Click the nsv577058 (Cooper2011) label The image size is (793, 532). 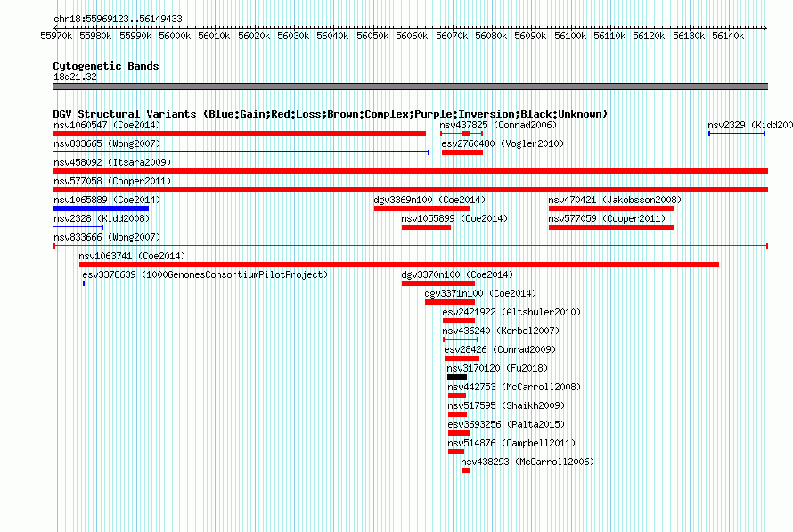112,181
